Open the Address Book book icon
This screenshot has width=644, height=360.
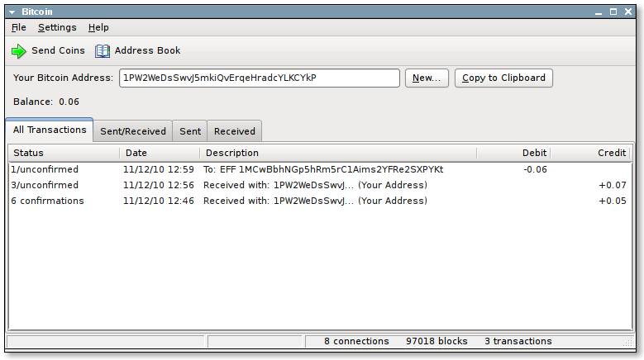pyautogui.click(x=103, y=51)
